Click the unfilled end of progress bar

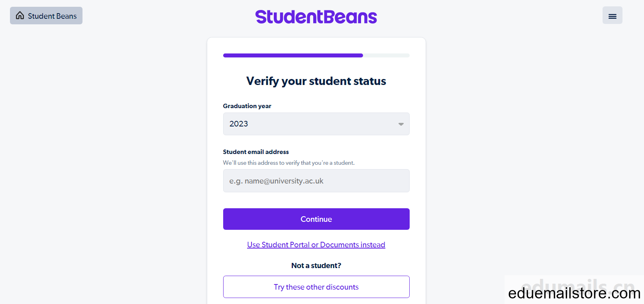coord(386,55)
